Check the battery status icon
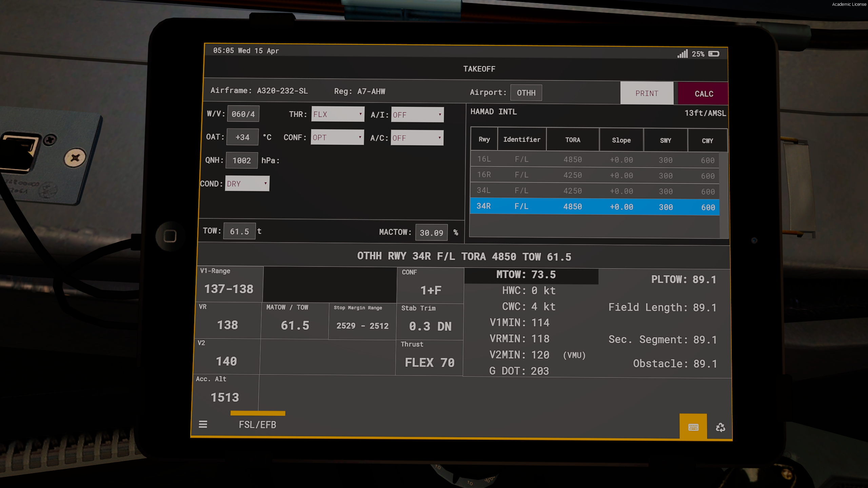This screenshot has width=868, height=488. point(714,54)
